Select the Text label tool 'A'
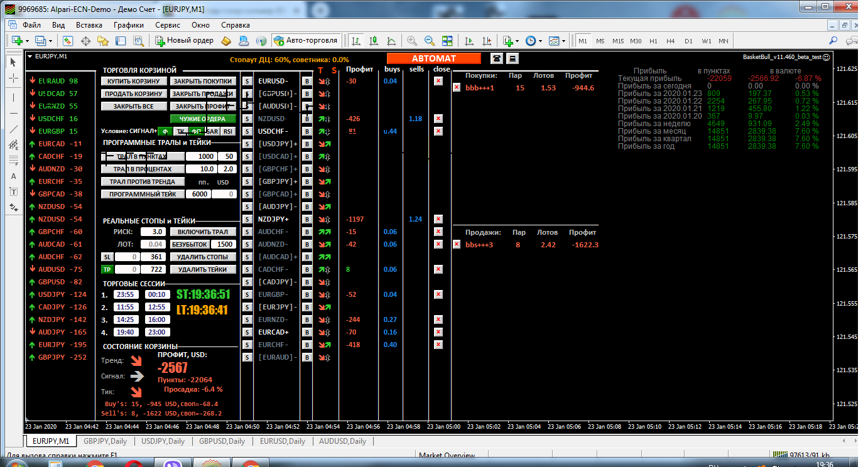This screenshot has width=868, height=467. (14, 176)
